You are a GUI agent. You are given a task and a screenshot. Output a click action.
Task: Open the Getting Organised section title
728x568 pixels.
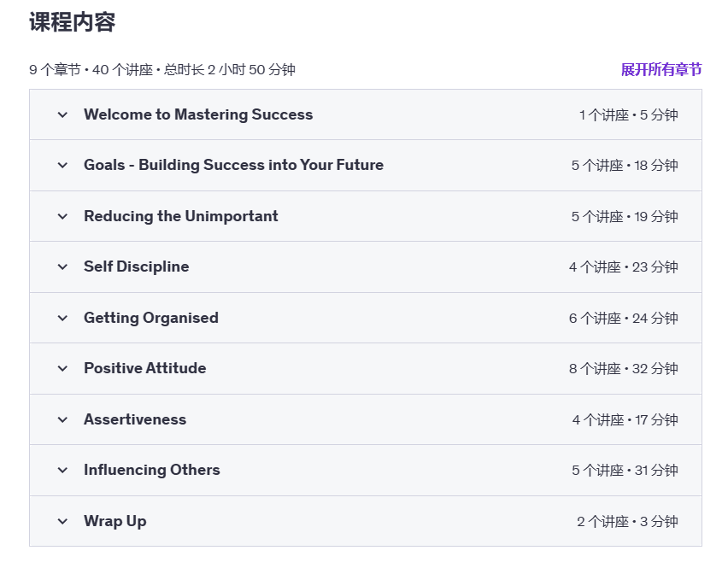[x=151, y=318]
